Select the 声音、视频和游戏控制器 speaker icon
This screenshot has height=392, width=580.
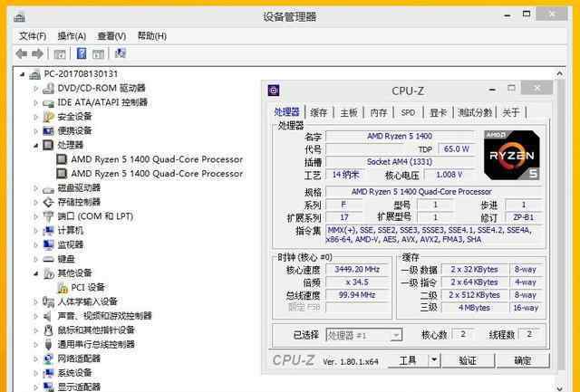click(x=48, y=316)
